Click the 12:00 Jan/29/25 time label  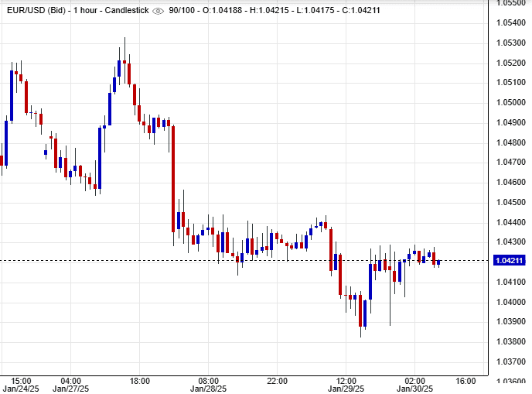point(346,385)
